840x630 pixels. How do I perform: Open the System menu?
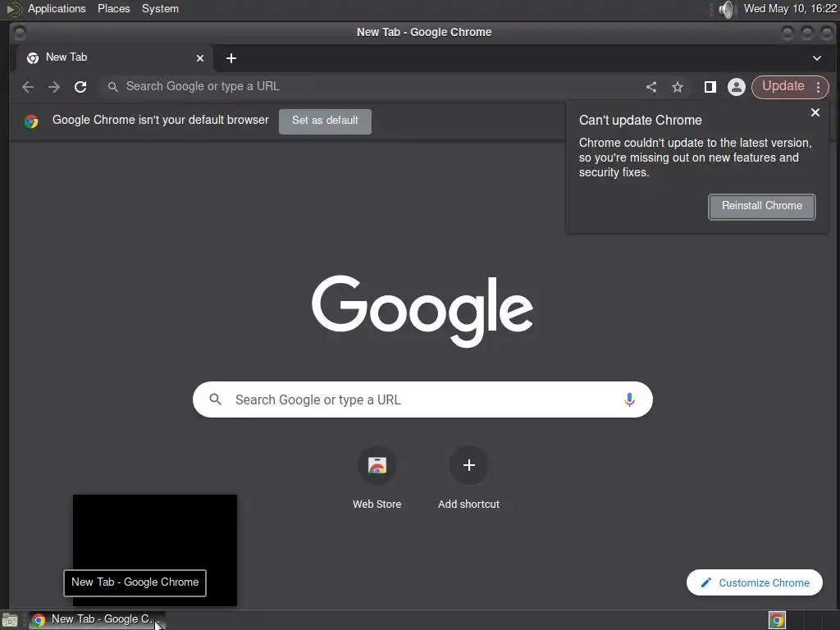tap(160, 8)
